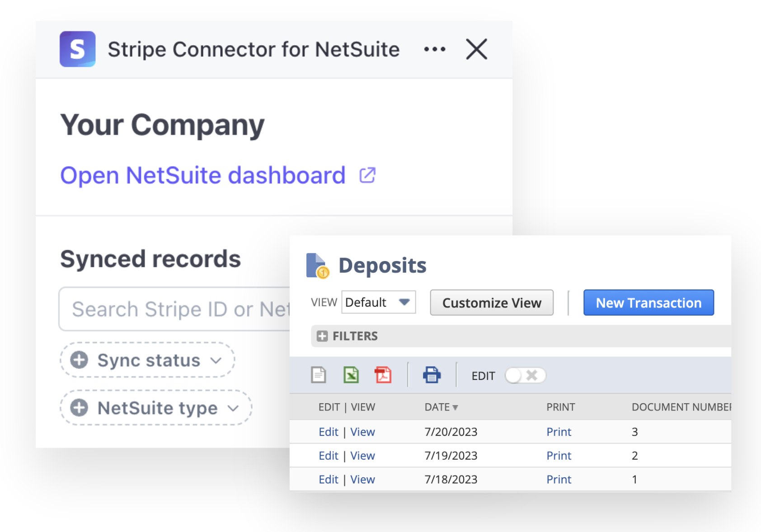Expand the FILTERS section with the plus icon

coord(322,336)
